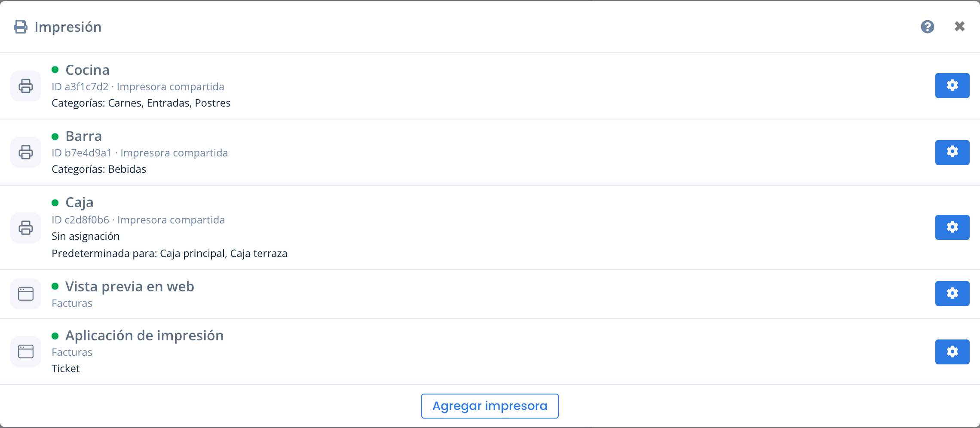
Task: Select the Cocina printer name
Action: 87,70
